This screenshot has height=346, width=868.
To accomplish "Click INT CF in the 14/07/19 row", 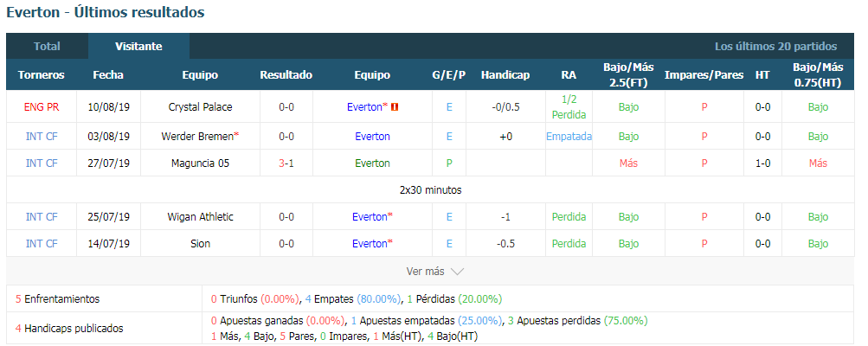I will pyautogui.click(x=42, y=244).
